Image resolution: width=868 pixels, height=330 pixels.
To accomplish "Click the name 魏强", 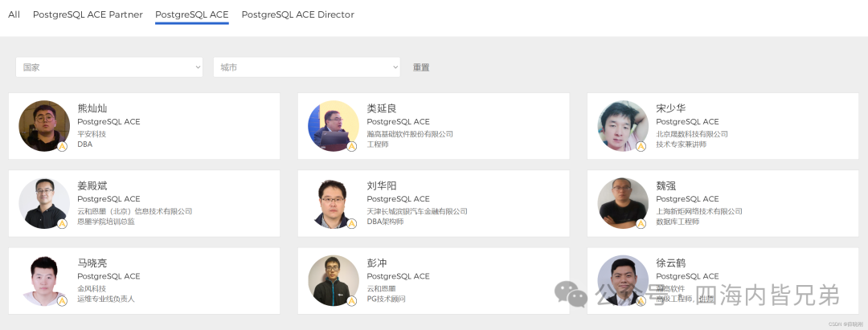I will click(666, 185).
